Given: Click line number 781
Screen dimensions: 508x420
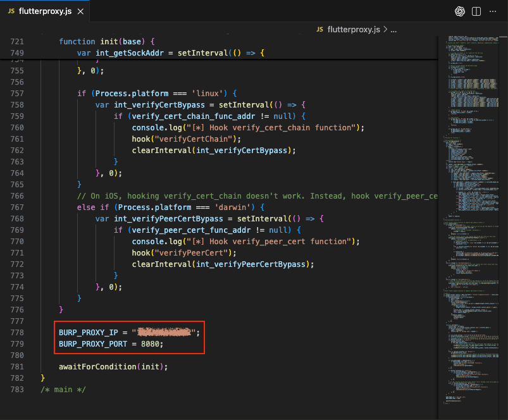Looking at the screenshot, I should tap(17, 367).
